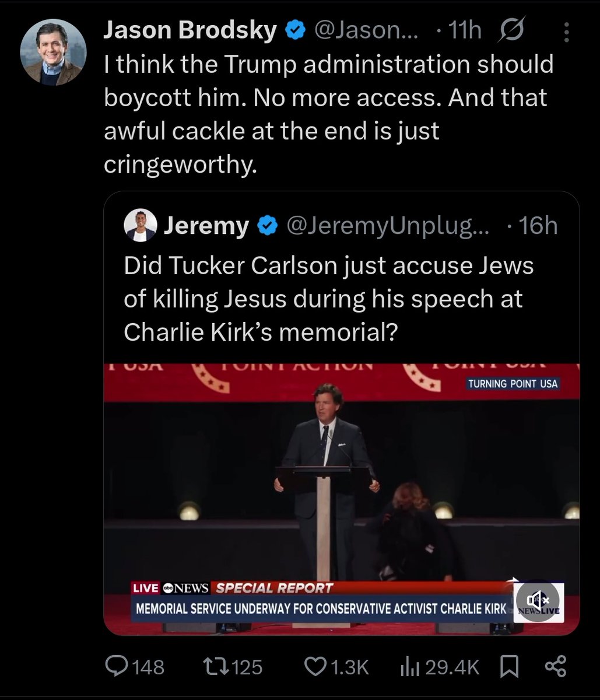Open Jason Brodsky's profile avatar
This screenshot has height=700, width=600.
(53, 53)
